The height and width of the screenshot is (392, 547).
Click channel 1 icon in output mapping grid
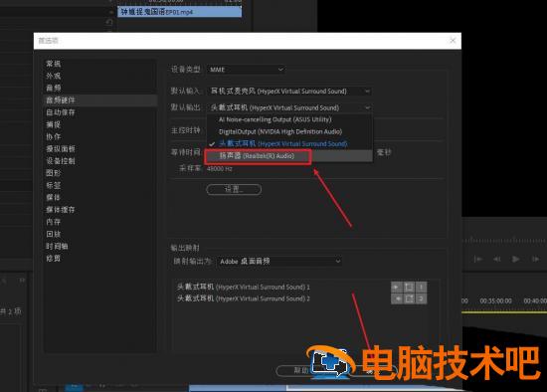[x=421, y=287]
